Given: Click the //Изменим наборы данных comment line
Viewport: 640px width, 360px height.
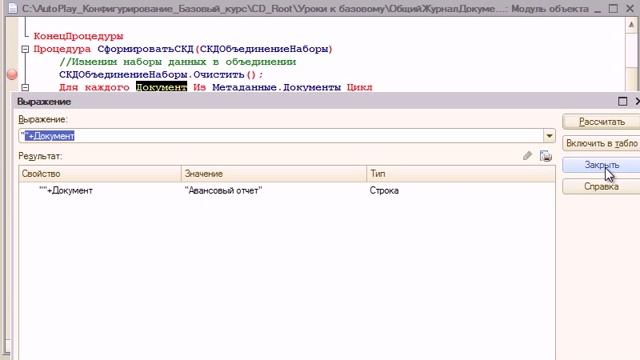Looking at the screenshot, I should pos(178,62).
